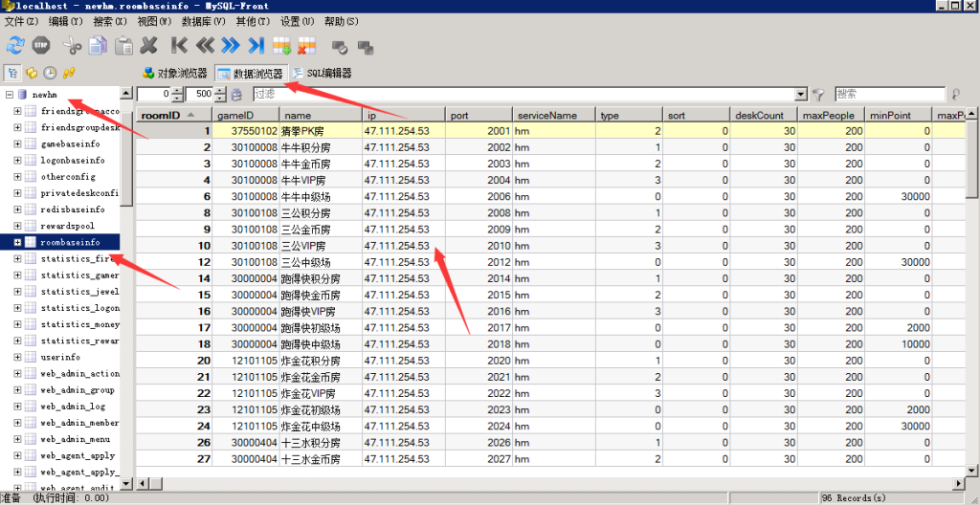Click the scissors Cut icon
The height and width of the screenshot is (506, 980).
72,45
